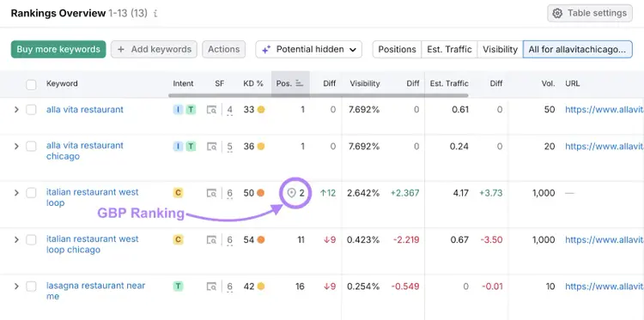Click the horizontal scrollbar under column headers

pos(319,95)
